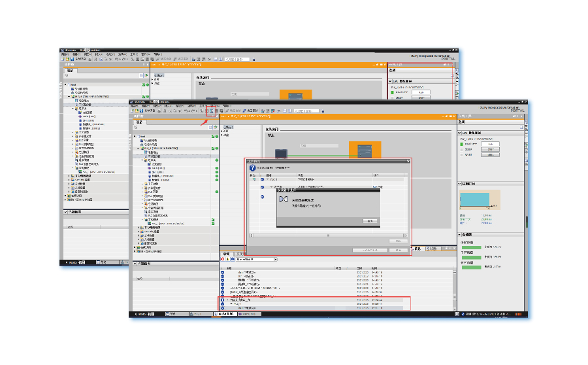This screenshot has width=588, height=365.
Task: Split editor vertically via front toolbar icon
Action: 290,111
